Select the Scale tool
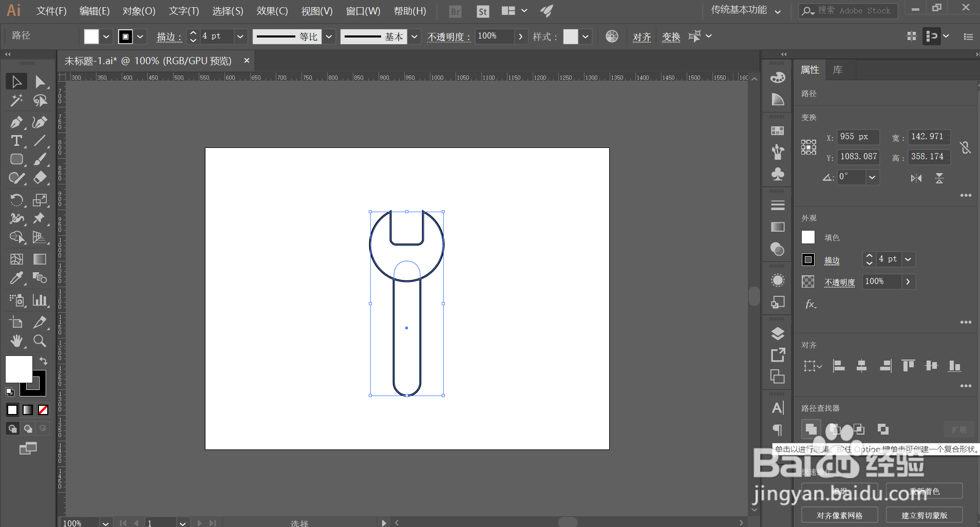This screenshot has width=980, height=527. click(40, 200)
